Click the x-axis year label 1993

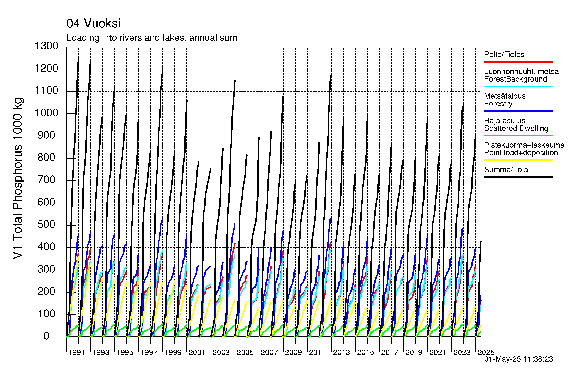101,352
